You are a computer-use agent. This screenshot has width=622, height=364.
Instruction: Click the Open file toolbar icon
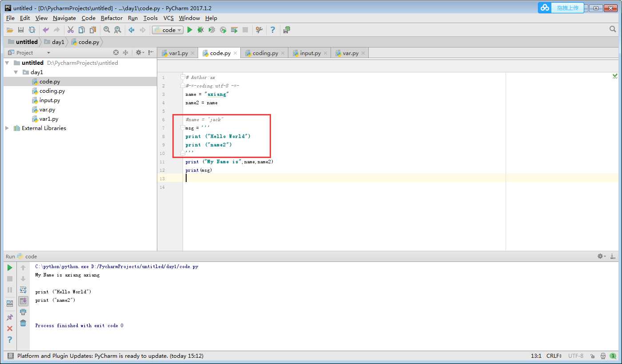9,30
